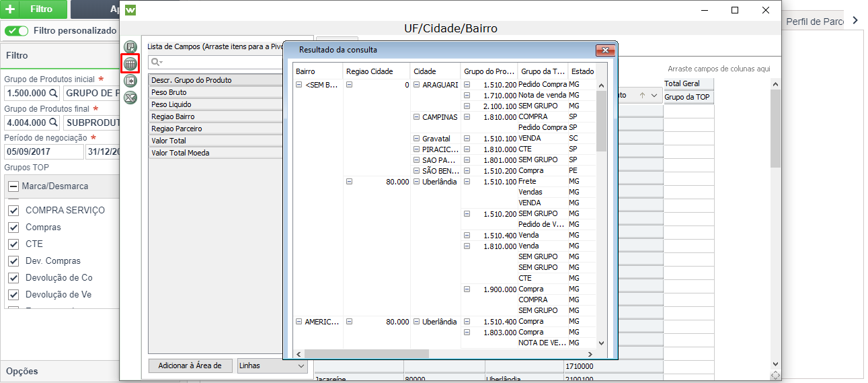Viewport: 868px width, 383px height.
Task: Click the Cidade column header
Action: [435, 71]
